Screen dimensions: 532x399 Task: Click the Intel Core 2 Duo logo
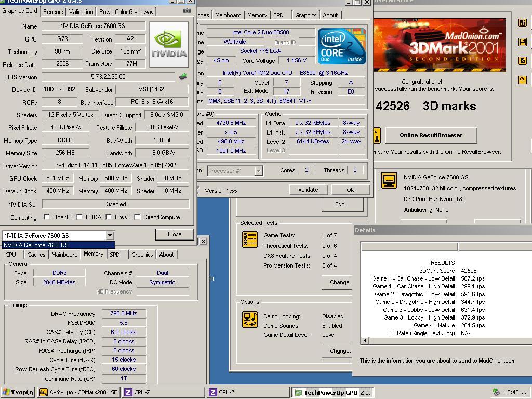342,46
